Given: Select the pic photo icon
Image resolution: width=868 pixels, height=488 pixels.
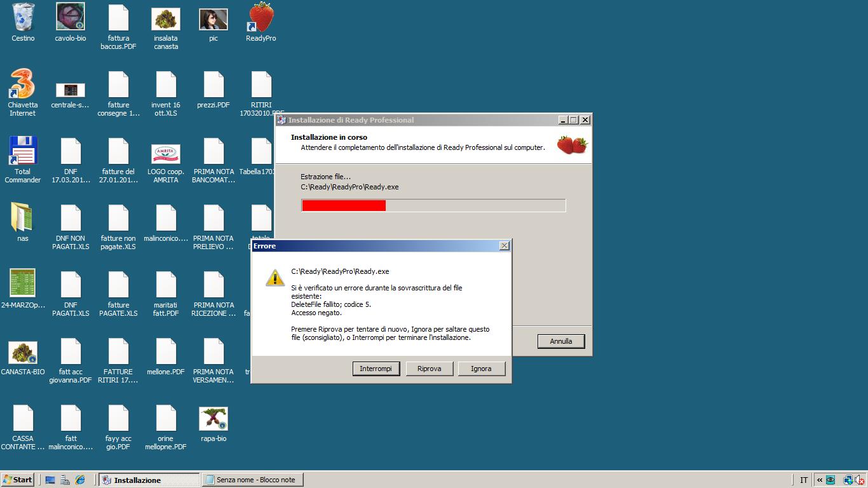Looking at the screenshot, I should tap(214, 19).
